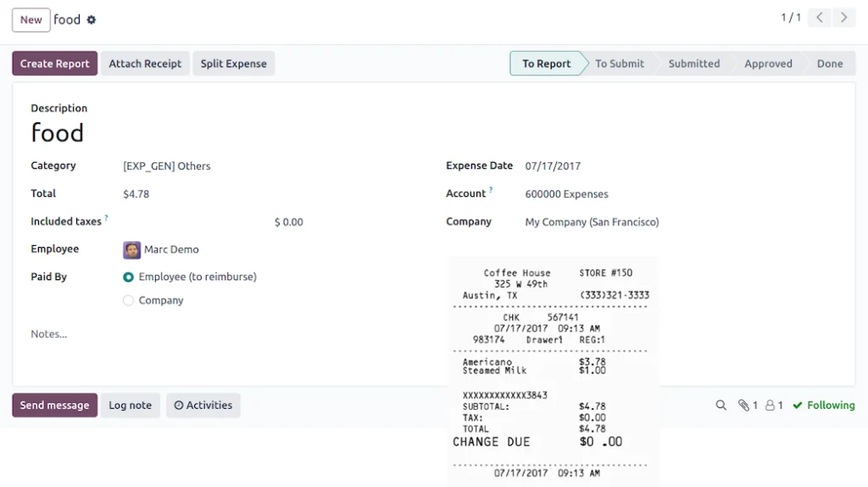
Task: Select the Approved status stage
Action: (768, 64)
